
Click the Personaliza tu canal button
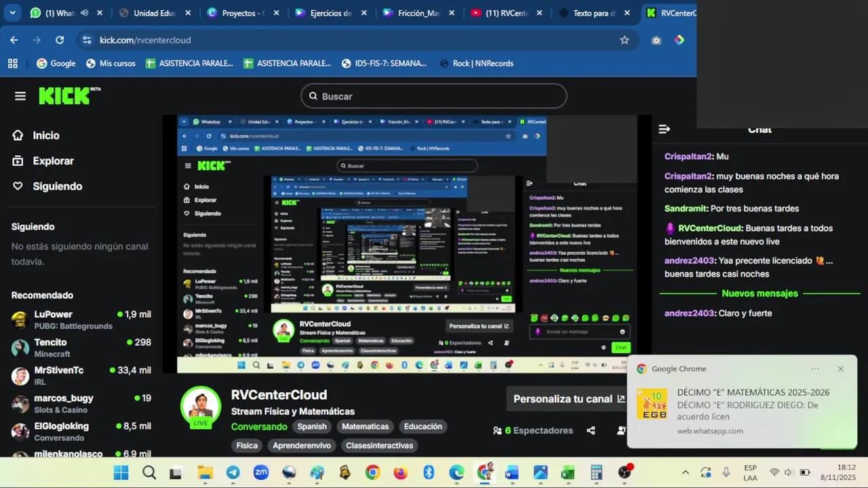[x=569, y=399]
